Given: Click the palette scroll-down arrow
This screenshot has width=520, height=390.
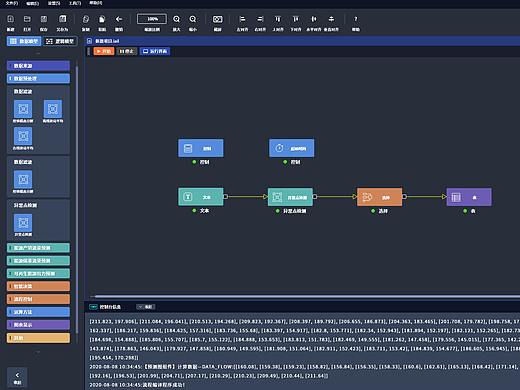Looking at the screenshot, I should pyautogui.click(x=38, y=352).
